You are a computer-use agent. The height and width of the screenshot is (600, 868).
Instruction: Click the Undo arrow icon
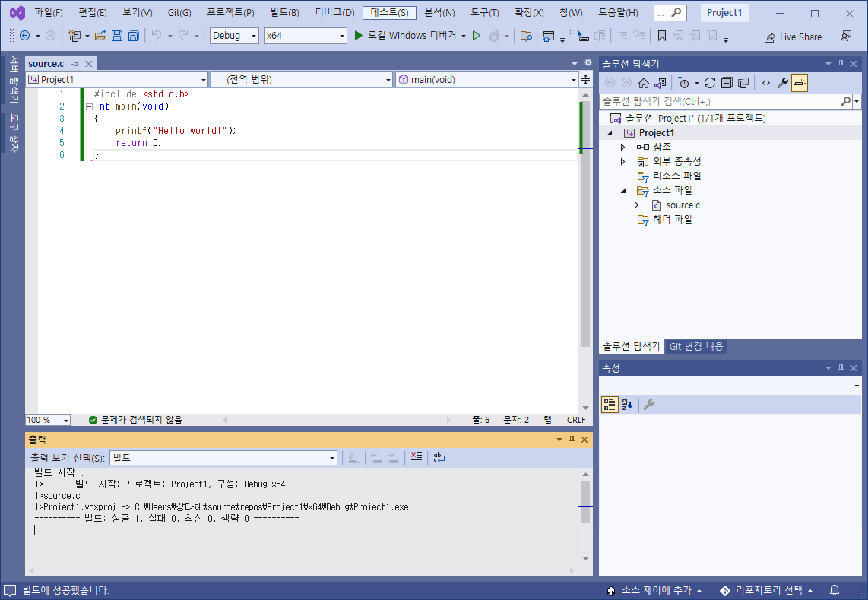point(157,36)
